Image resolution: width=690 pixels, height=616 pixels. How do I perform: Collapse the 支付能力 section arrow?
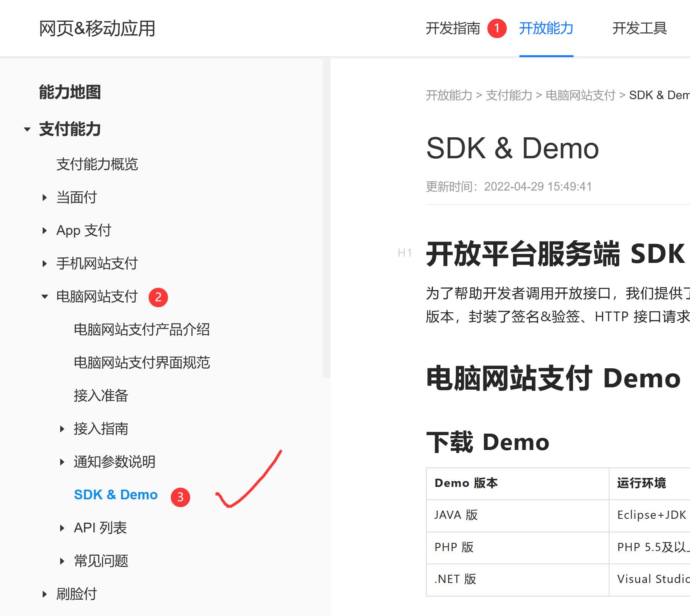point(27,129)
